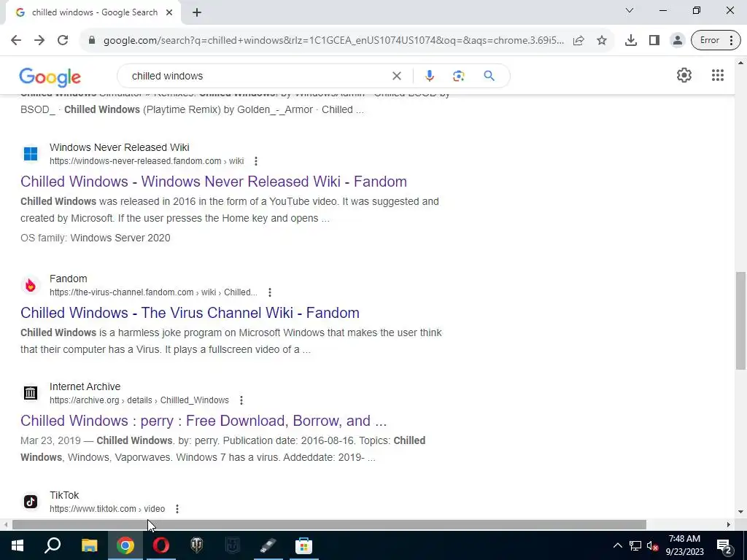Reload the current page
The height and width of the screenshot is (560, 747).
pyautogui.click(x=63, y=41)
